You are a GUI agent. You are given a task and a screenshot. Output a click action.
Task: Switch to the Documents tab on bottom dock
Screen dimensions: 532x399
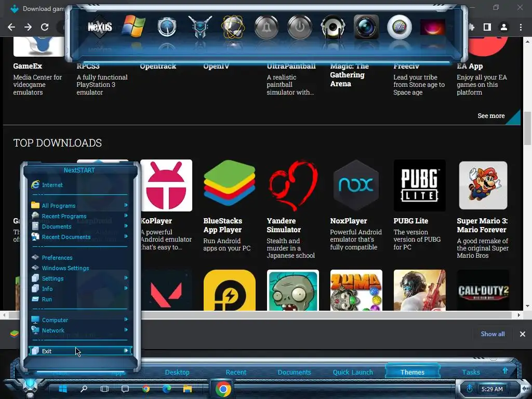[x=294, y=372]
